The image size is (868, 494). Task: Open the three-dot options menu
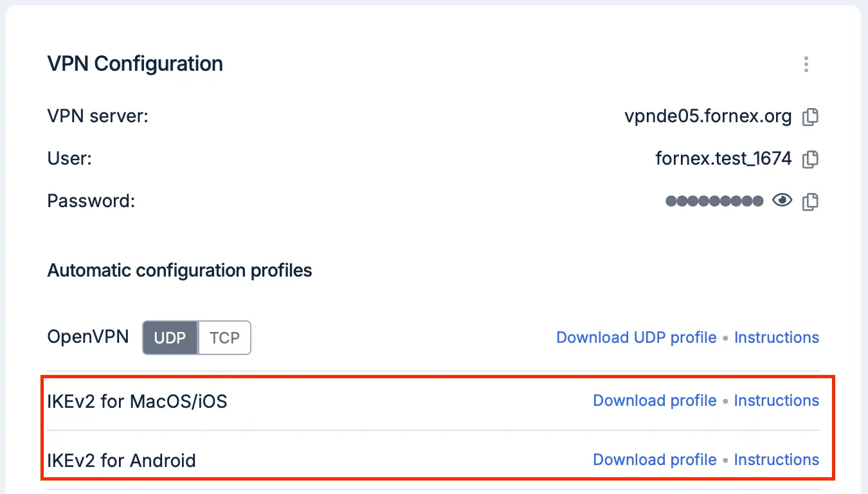pyautogui.click(x=806, y=64)
